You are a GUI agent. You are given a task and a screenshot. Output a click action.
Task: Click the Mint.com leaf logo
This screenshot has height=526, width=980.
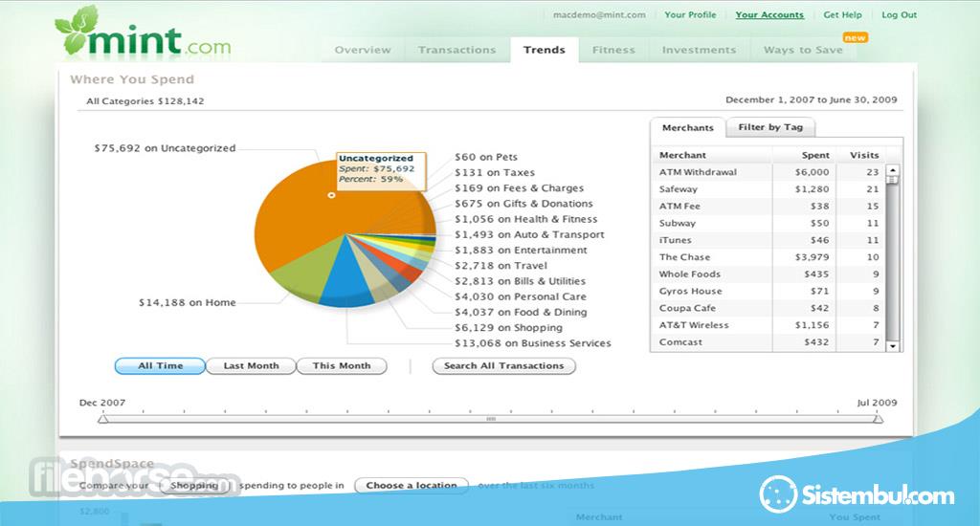(143, 33)
